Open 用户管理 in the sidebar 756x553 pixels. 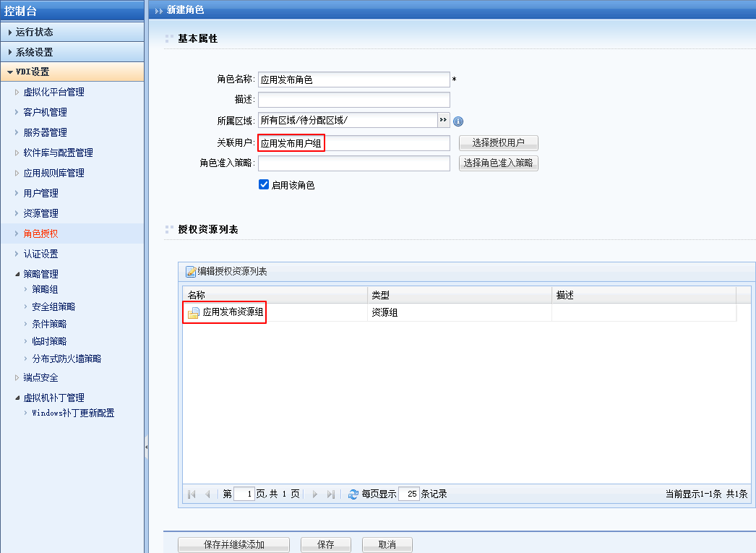(40, 193)
